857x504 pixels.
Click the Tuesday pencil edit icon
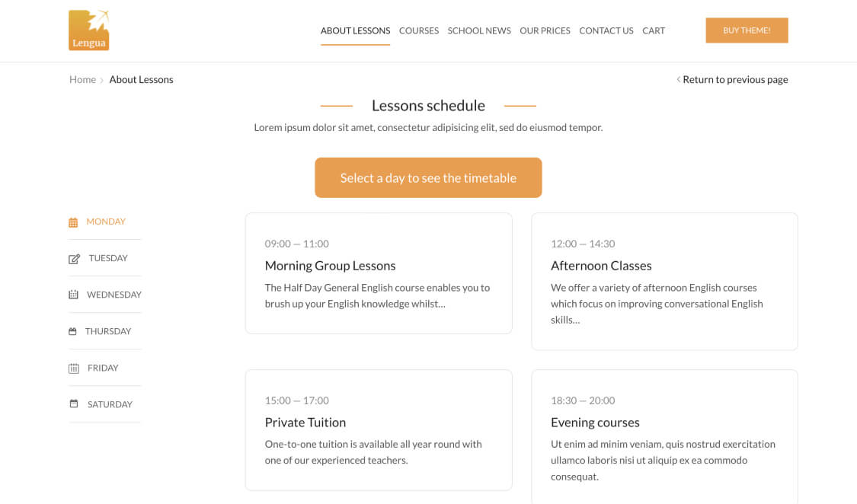point(74,259)
